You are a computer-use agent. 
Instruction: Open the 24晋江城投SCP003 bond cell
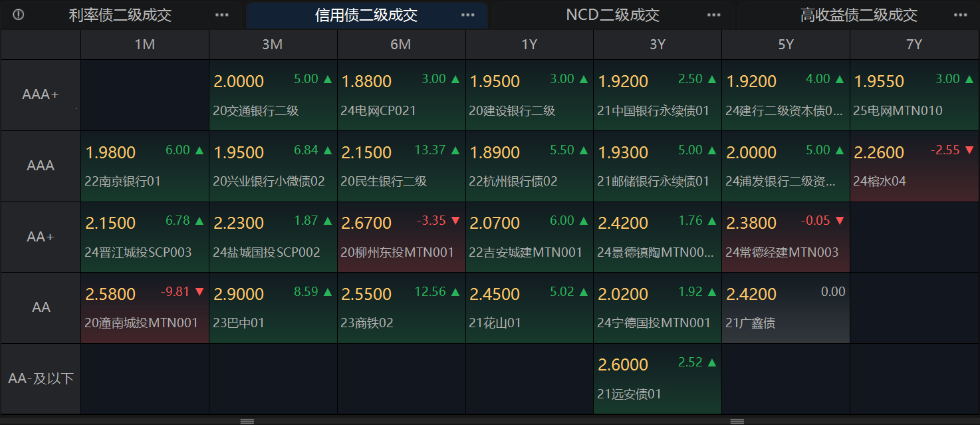[x=145, y=237]
